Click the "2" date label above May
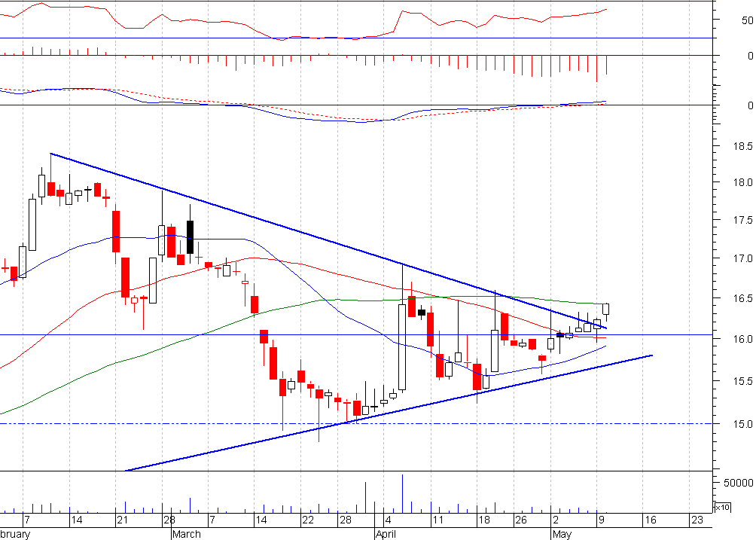 click(x=556, y=520)
